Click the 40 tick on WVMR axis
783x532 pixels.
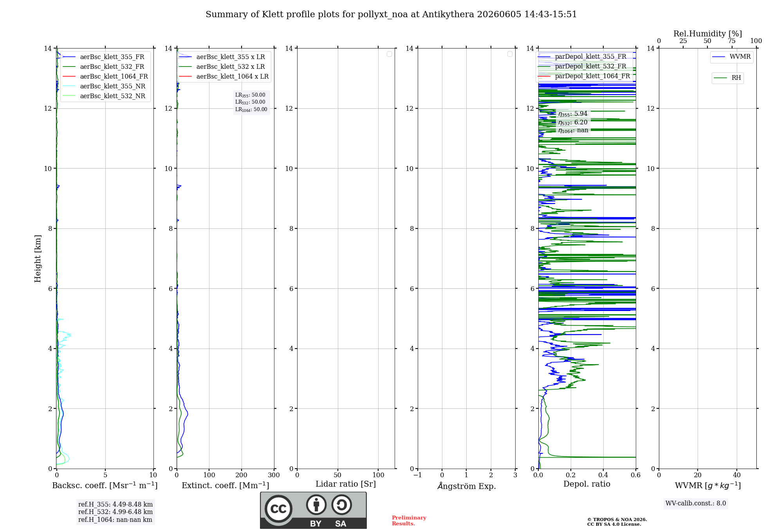pos(736,475)
